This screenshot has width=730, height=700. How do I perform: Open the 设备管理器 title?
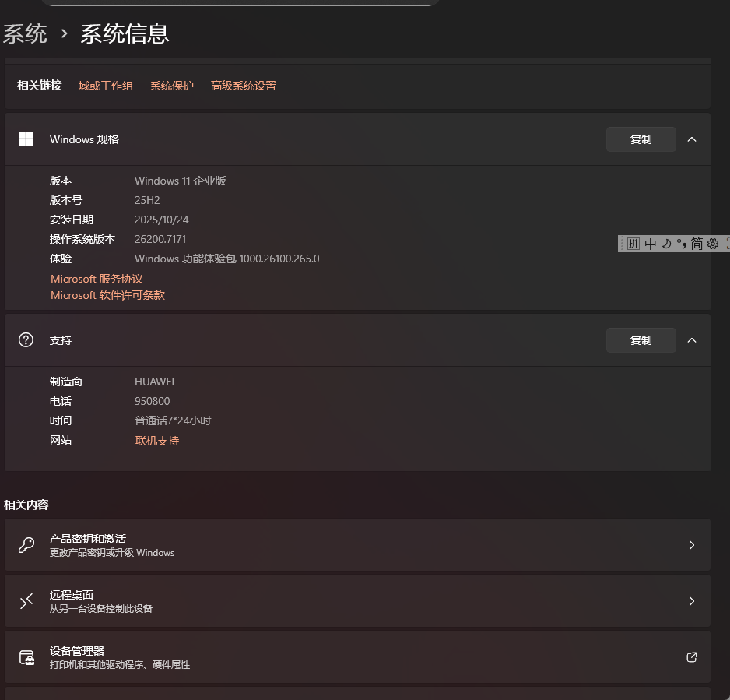pos(77,651)
